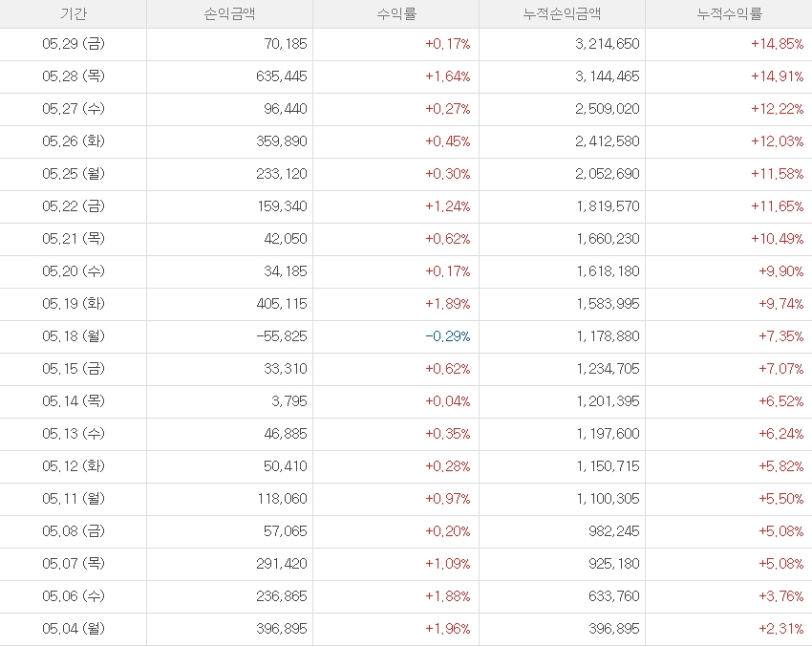Click the return rate +1.96%

[448, 628]
